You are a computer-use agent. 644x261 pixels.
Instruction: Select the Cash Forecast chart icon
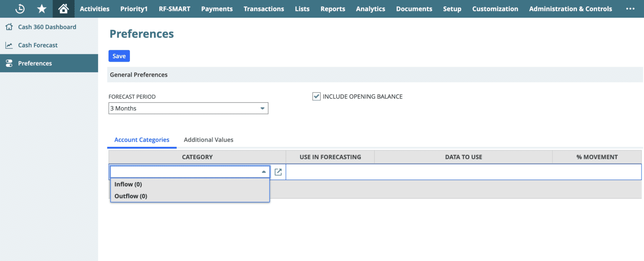(9, 45)
